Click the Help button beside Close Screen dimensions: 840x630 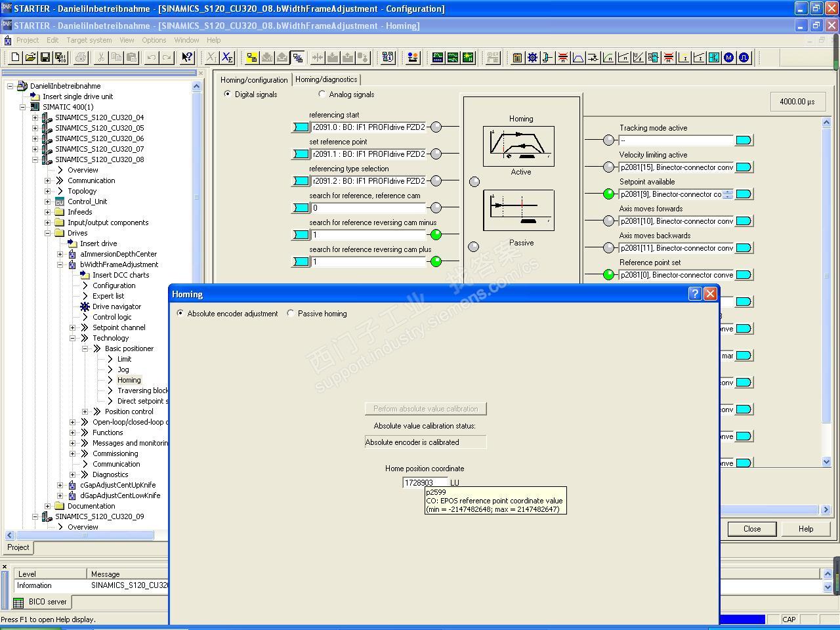[x=805, y=529]
